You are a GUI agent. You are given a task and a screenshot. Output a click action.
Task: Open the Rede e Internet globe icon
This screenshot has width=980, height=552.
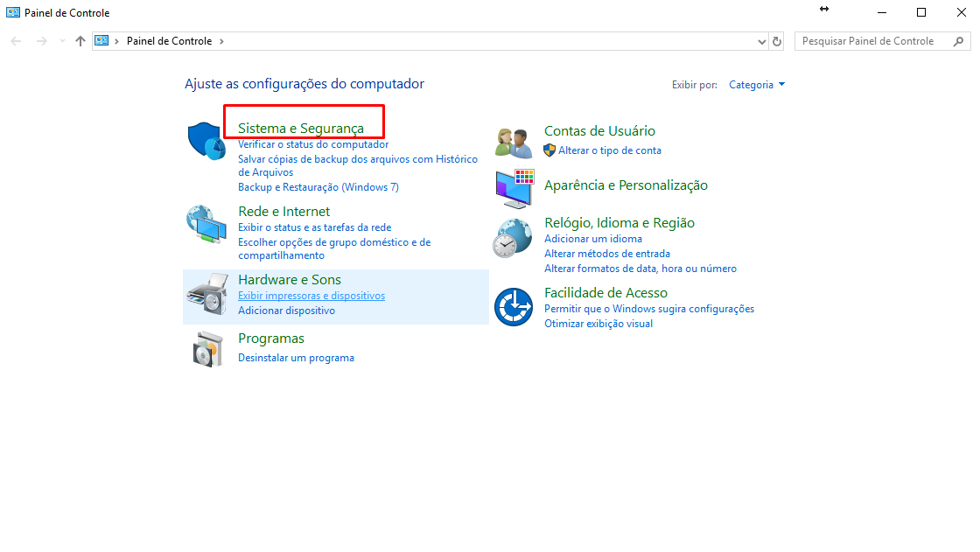click(x=206, y=224)
